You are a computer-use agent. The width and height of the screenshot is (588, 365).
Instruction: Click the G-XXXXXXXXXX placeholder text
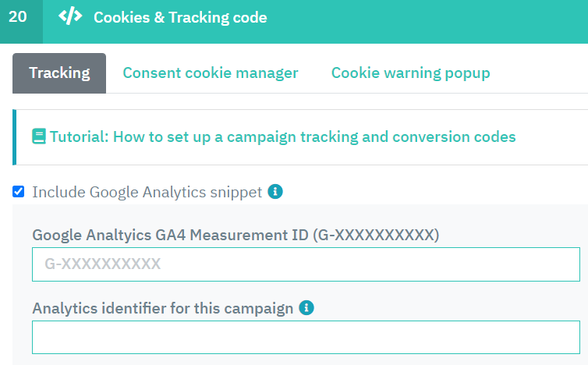[x=103, y=264]
